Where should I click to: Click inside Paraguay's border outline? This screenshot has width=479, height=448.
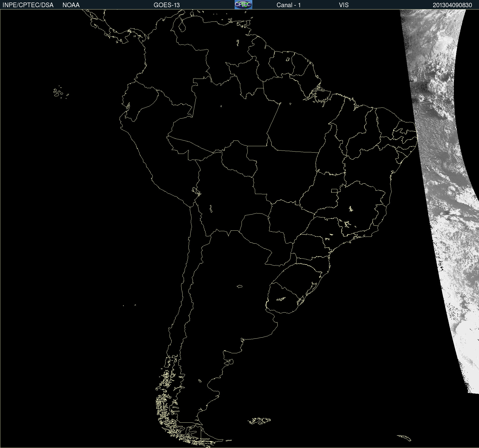pyautogui.click(x=256, y=230)
